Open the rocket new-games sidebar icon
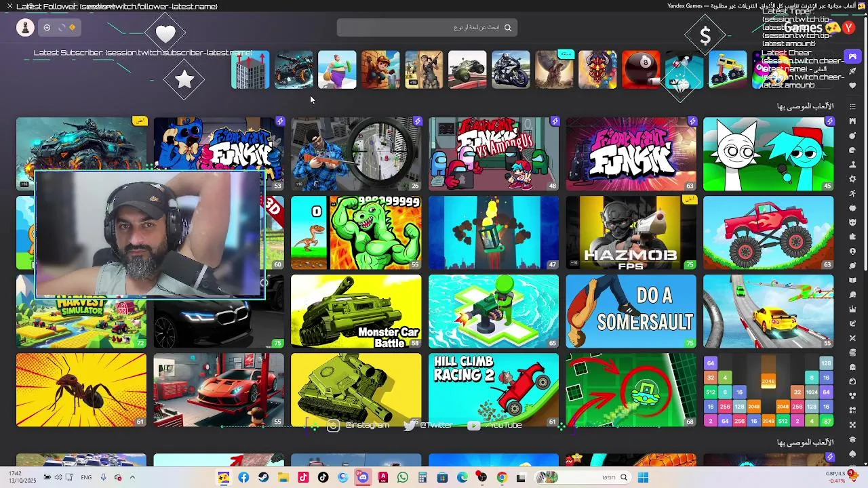Screen dimensions: 868x488 click(x=852, y=71)
